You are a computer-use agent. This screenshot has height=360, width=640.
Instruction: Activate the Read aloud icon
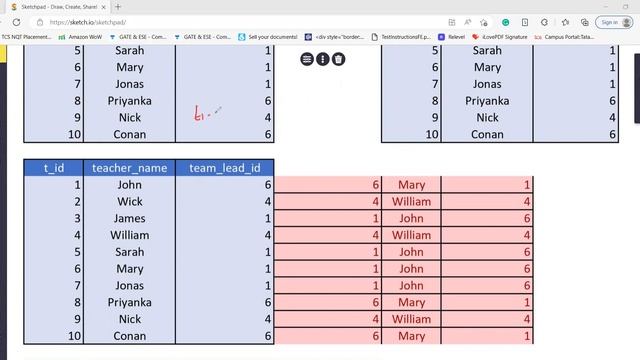coord(468,22)
